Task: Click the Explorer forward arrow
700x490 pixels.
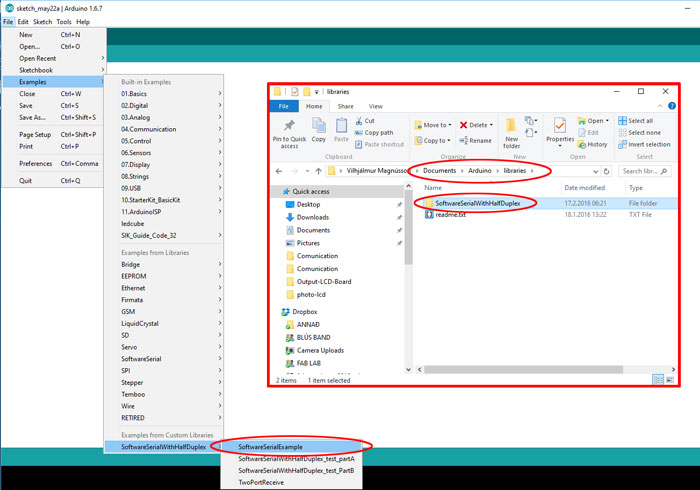Action: pos(295,171)
